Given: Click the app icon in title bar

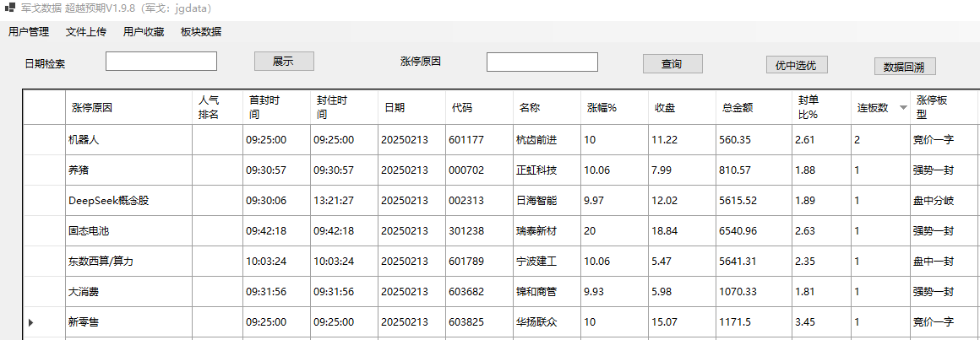Looking at the screenshot, I should point(10,8).
